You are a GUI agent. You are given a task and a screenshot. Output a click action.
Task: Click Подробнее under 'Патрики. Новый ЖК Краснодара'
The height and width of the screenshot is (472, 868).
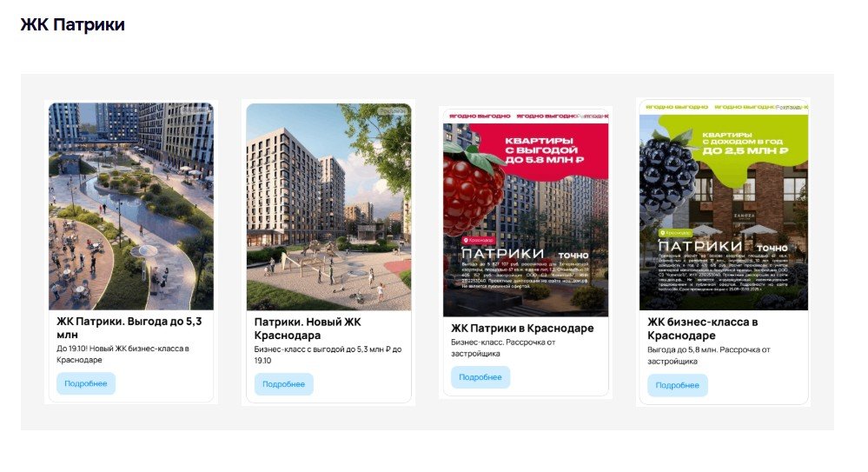[283, 384]
